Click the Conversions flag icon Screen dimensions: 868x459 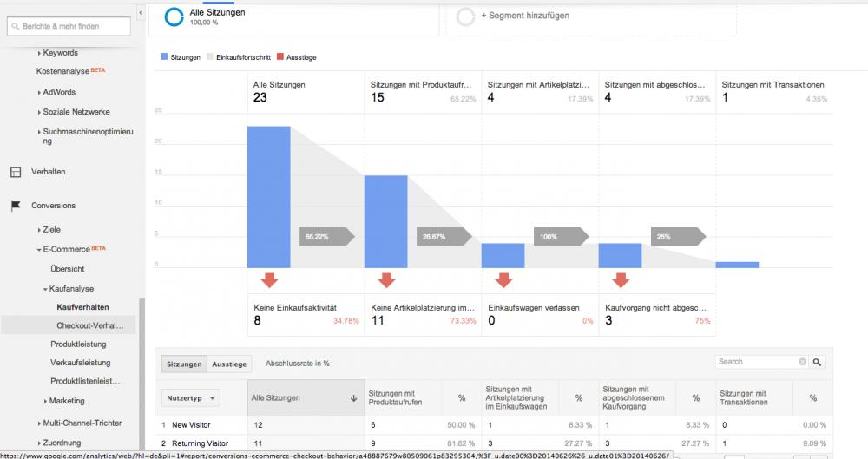16,206
